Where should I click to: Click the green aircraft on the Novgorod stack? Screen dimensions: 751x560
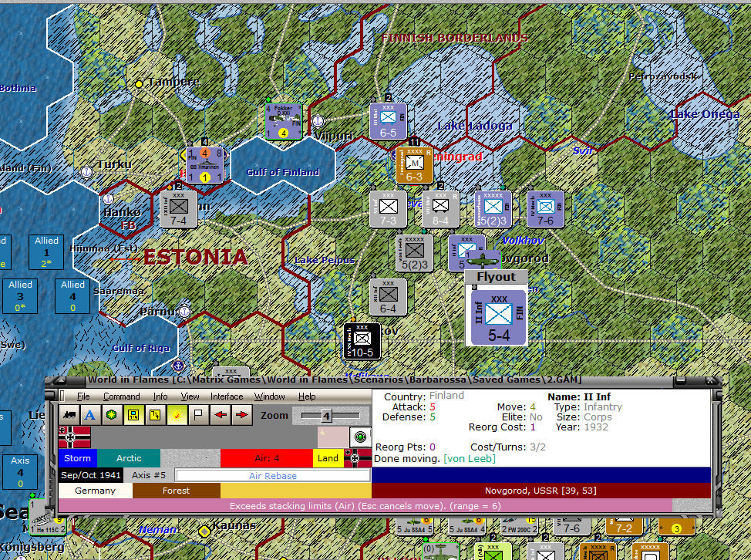[483, 259]
